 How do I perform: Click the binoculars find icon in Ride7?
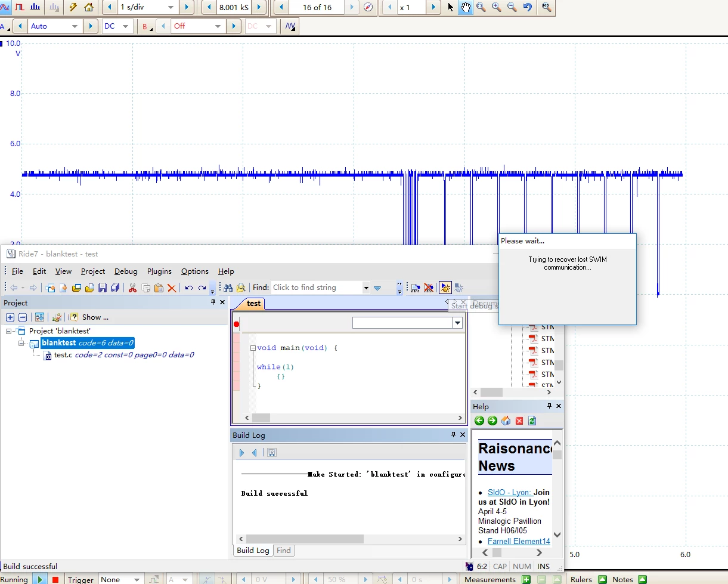pyautogui.click(x=228, y=288)
